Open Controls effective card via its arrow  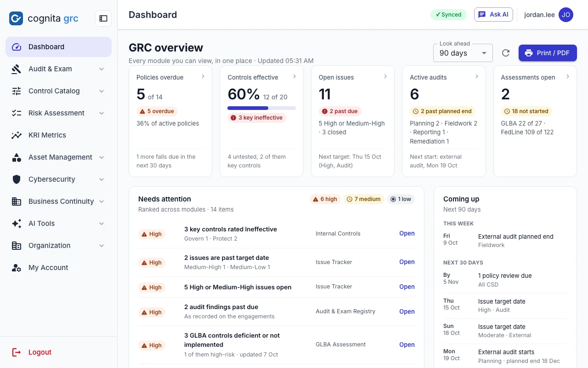click(294, 77)
